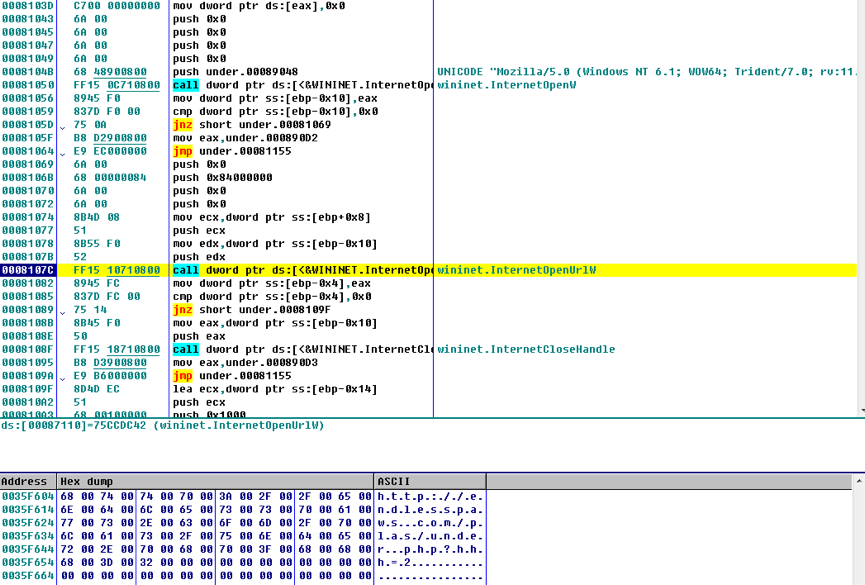Select "mov eax,under.000890D3" instruction
The image size is (865, 585).
(245, 363)
